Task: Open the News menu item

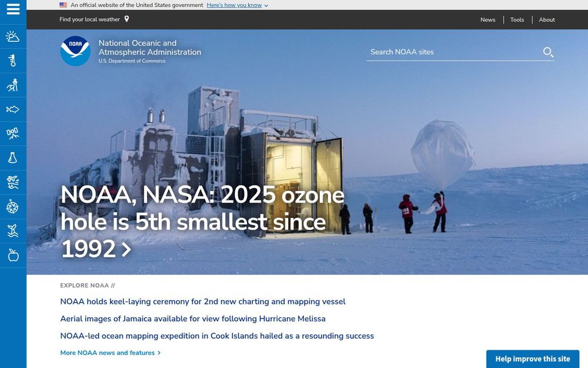Action: coord(488,19)
